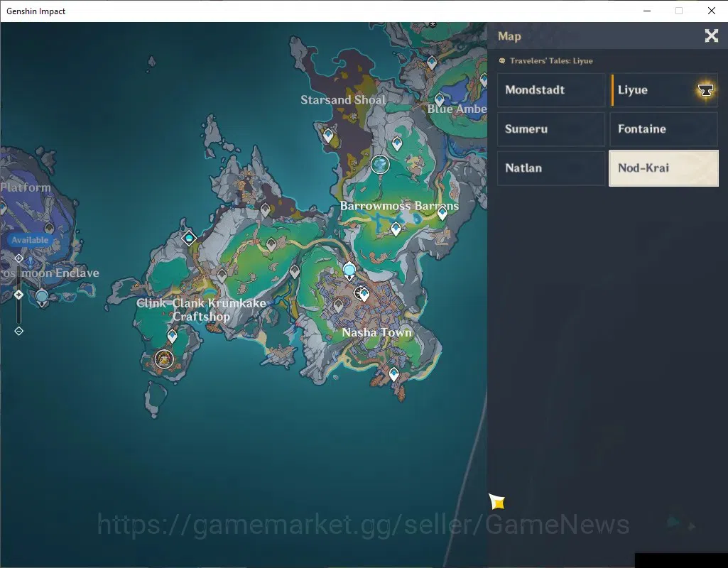This screenshot has height=568, width=728.
Task: Select gray locked waypoint inside Nasha Town
Action: click(x=339, y=306)
